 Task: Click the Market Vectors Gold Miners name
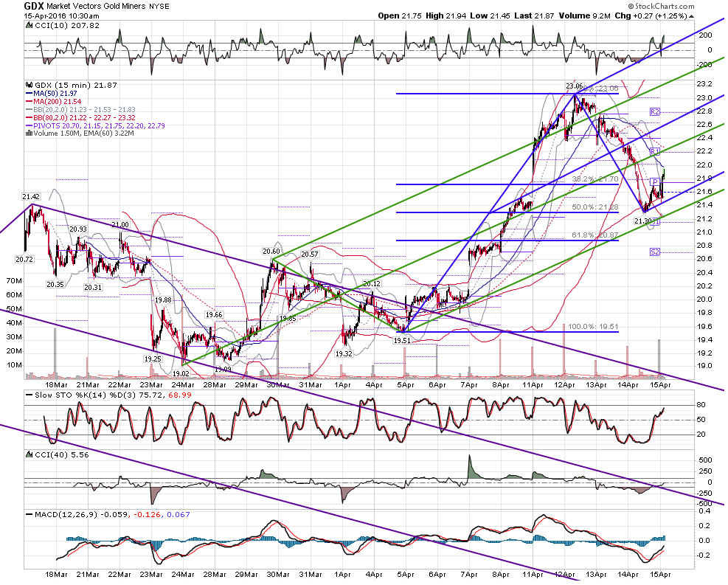[97, 7]
